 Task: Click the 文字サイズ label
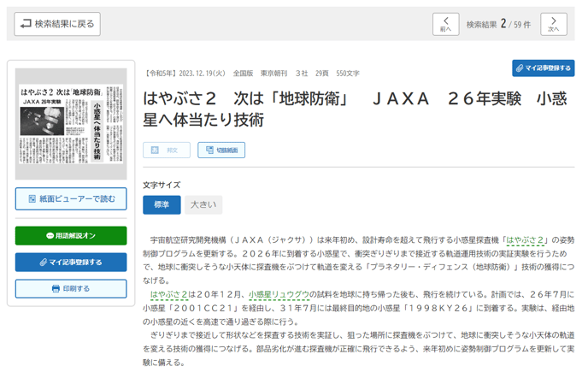pyautogui.click(x=162, y=185)
